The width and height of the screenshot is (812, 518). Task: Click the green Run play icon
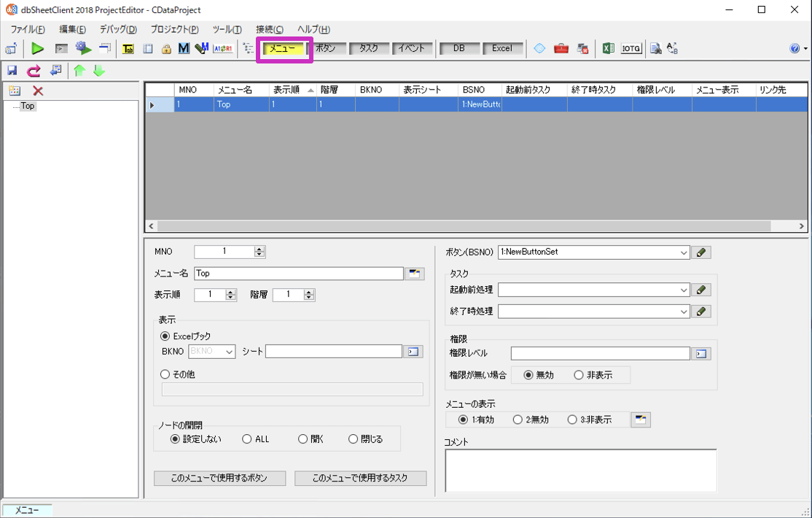point(37,49)
